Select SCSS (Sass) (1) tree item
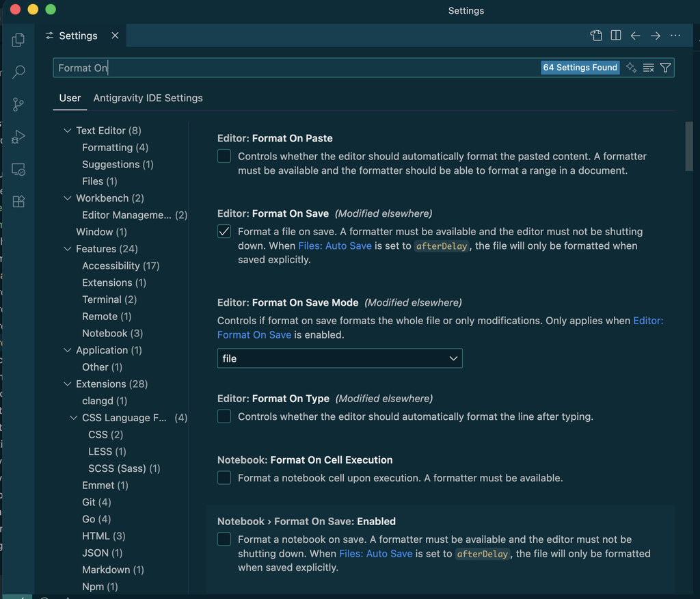 coord(124,468)
